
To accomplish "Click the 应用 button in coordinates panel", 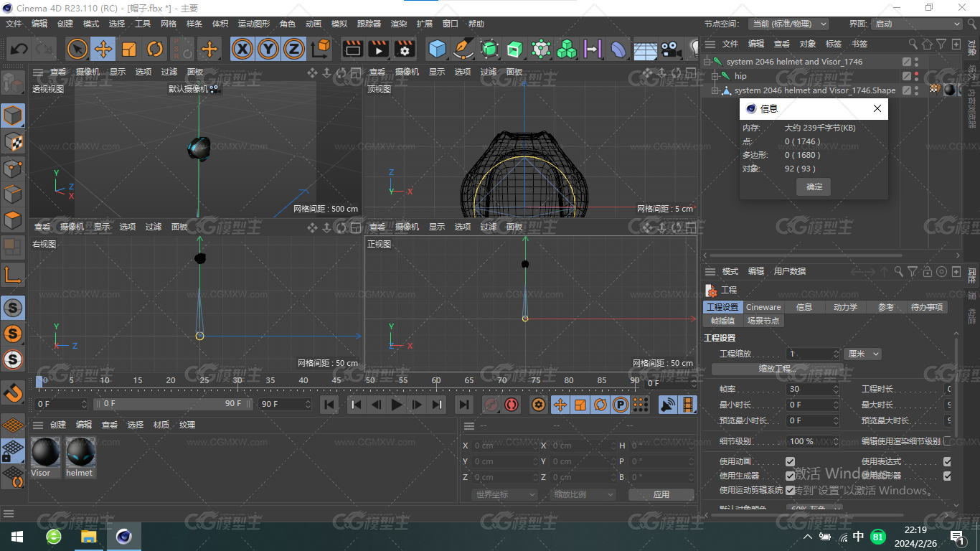I will click(x=661, y=494).
